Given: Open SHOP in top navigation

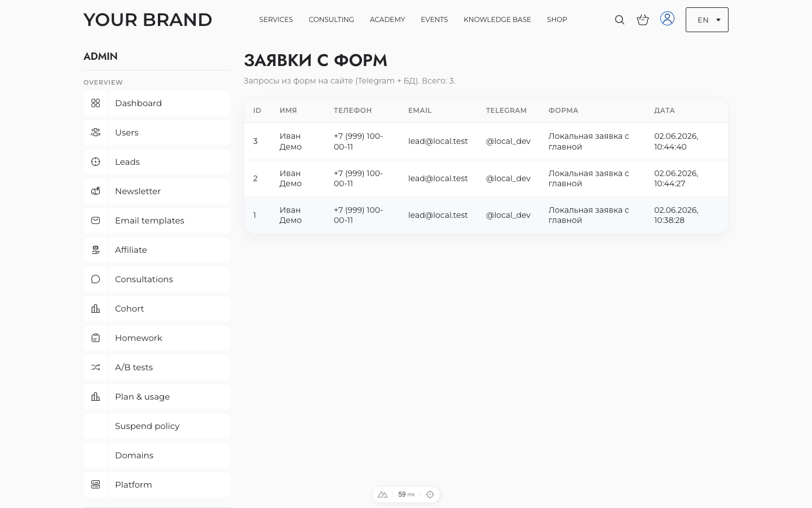Looking at the screenshot, I should click(x=557, y=20).
